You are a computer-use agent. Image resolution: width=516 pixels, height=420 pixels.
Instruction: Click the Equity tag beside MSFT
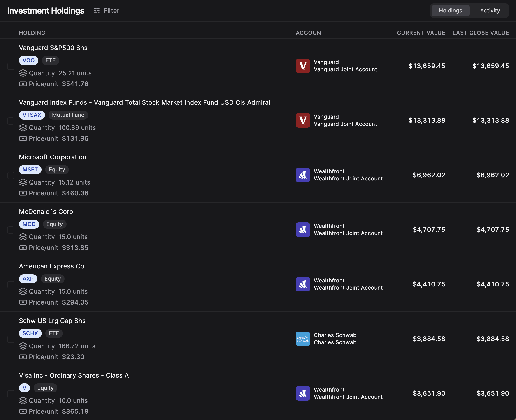click(x=57, y=170)
